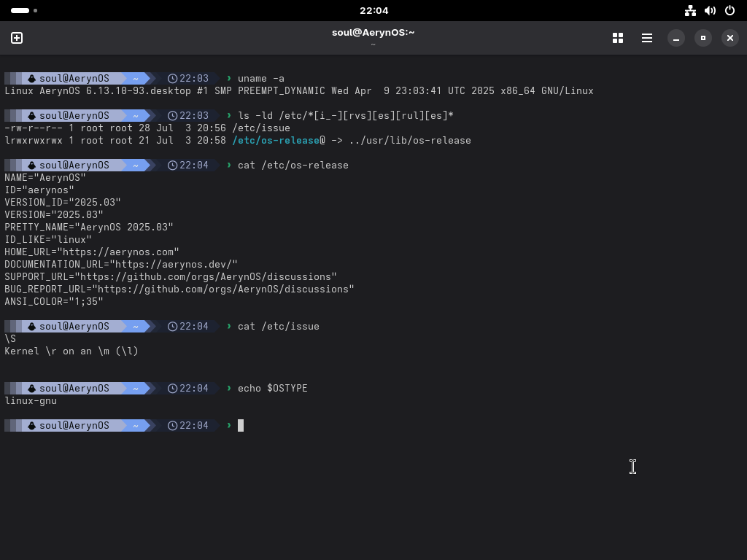The height and width of the screenshot is (560, 747).
Task: Click the ANSI_COLOR="1;35" line
Action: click(x=54, y=301)
